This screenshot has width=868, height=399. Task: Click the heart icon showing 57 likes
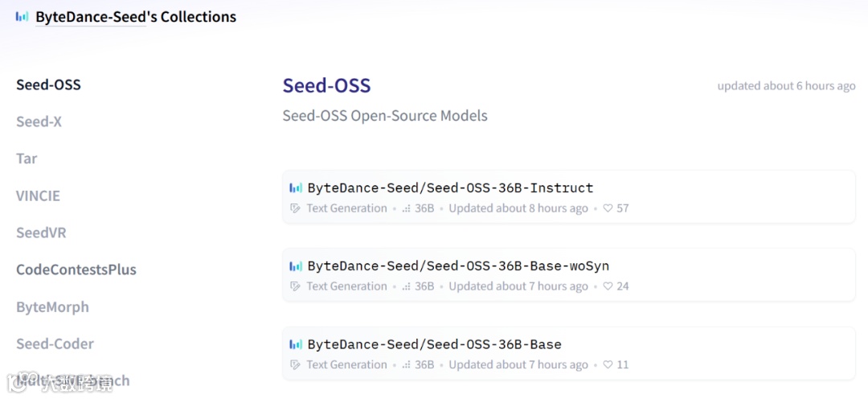click(608, 208)
